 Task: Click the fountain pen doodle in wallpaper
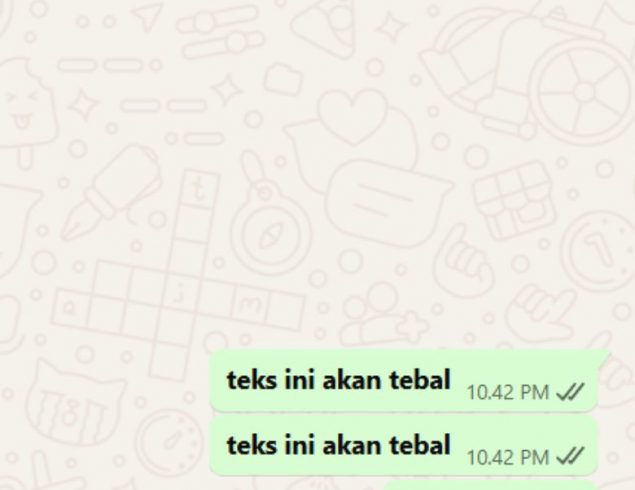[110, 191]
